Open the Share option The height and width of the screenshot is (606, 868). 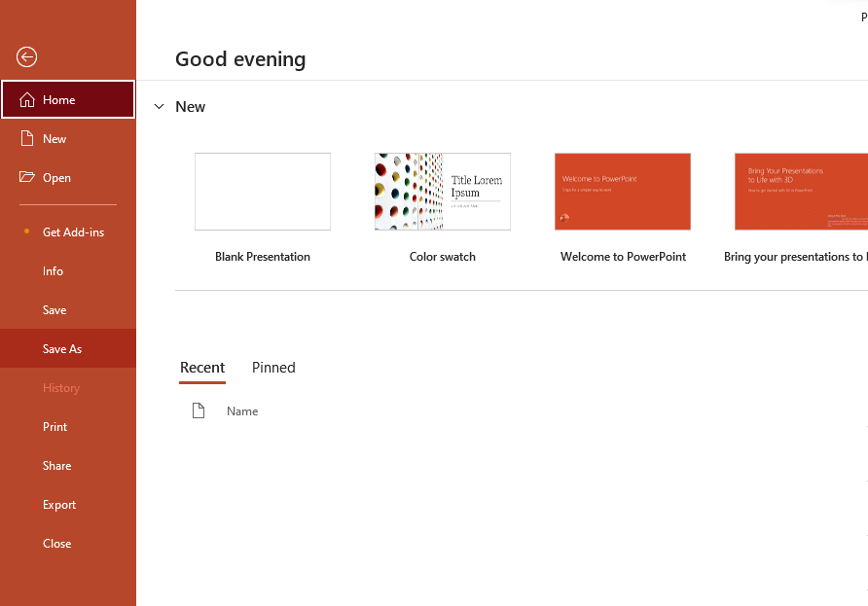[x=57, y=466]
